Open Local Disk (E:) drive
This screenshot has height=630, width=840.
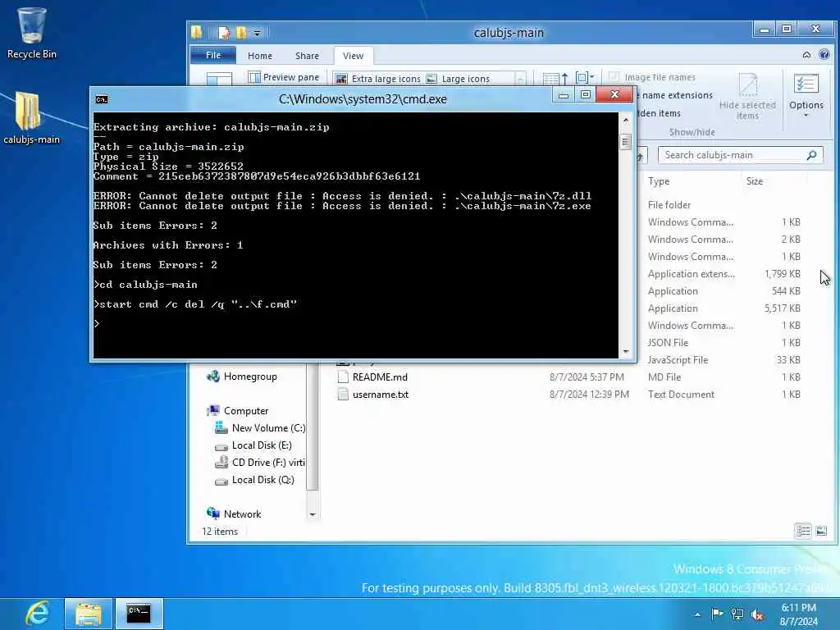[x=254, y=445]
